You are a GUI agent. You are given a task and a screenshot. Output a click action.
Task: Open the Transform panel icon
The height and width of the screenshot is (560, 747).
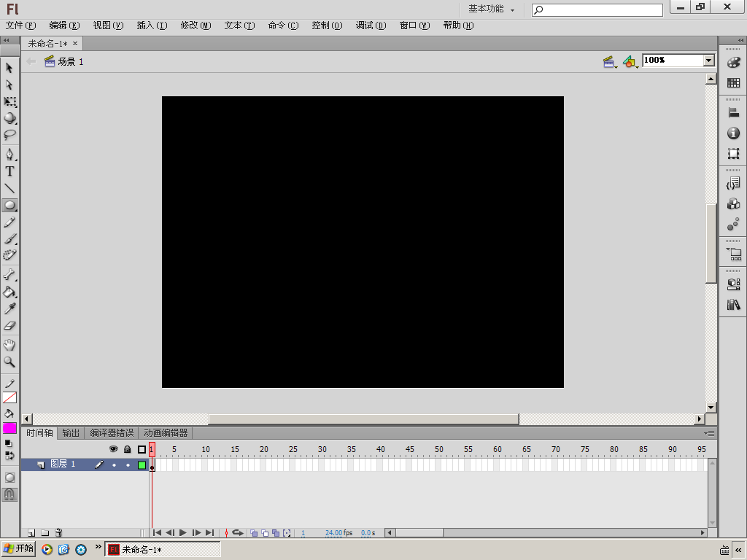point(734,153)
